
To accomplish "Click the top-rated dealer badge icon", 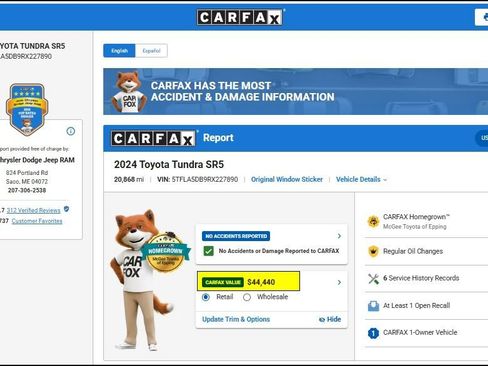I will pyautogui.click(x=27, y=109).
